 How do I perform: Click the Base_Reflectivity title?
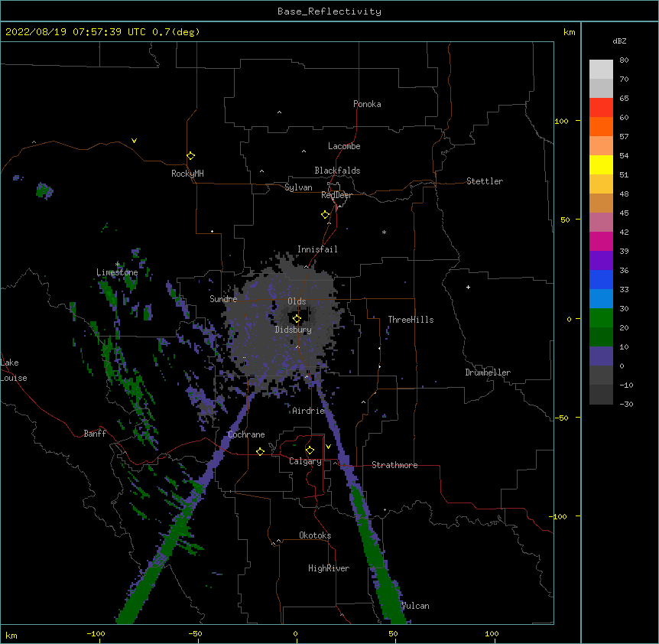point(329,11)
